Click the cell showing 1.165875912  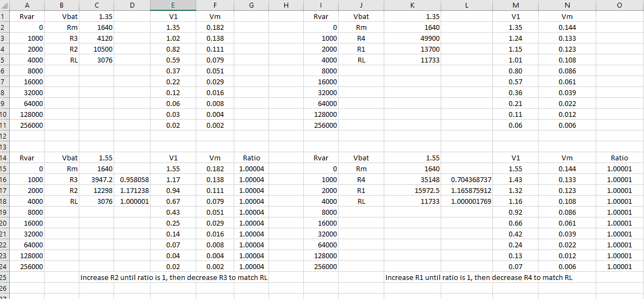click(471, 190)
